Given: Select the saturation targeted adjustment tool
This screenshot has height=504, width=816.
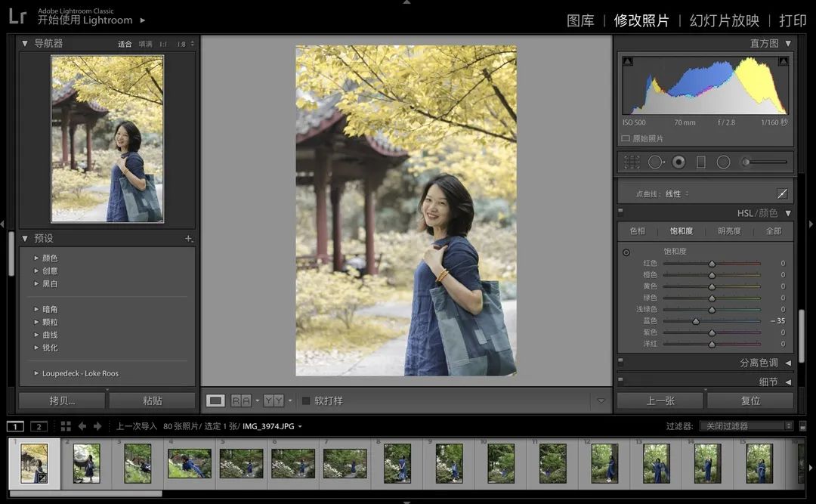Looking at the screenshot, I should pyautogui.click(x=626, y=252).
